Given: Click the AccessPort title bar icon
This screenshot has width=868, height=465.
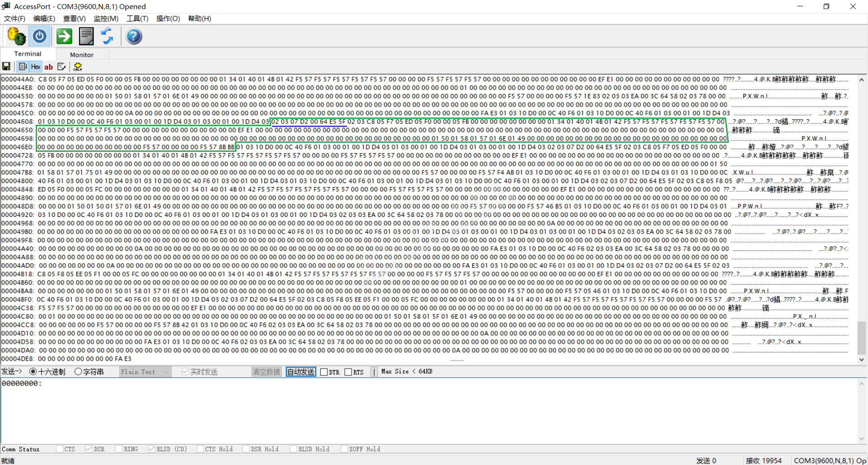Looking at the screenshot, I should 6,6.
